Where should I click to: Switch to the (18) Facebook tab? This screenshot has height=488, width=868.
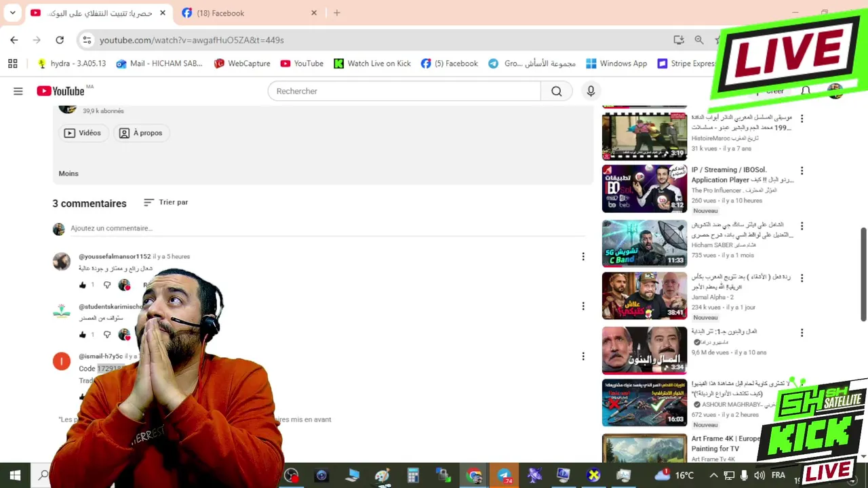[x=249, y=13]
